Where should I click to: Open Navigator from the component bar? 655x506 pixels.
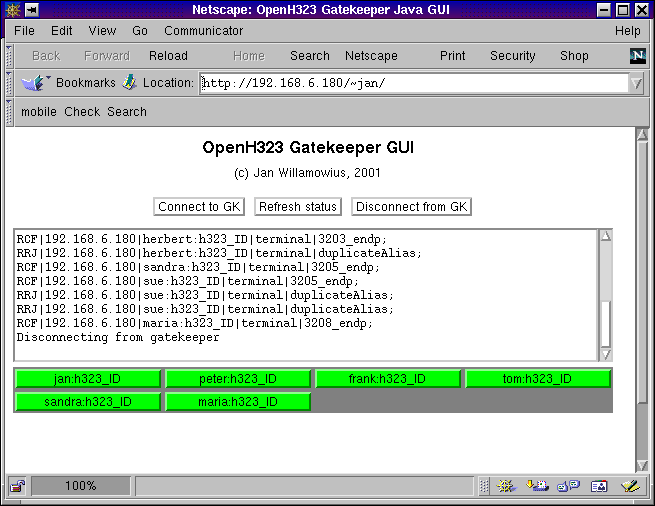tap(506, 486)
